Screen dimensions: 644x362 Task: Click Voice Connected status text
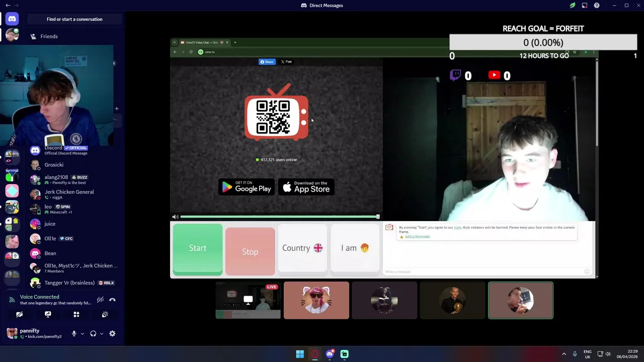39,297
